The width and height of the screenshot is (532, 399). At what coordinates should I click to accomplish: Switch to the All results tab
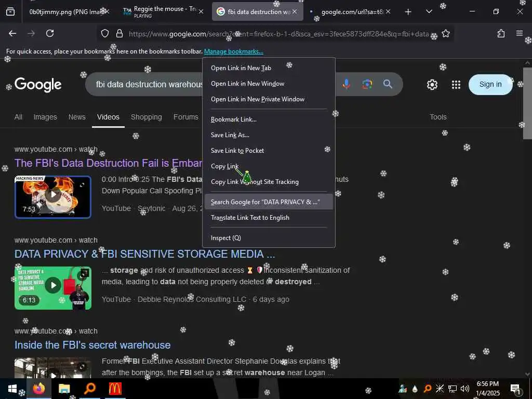click(18, 117)
